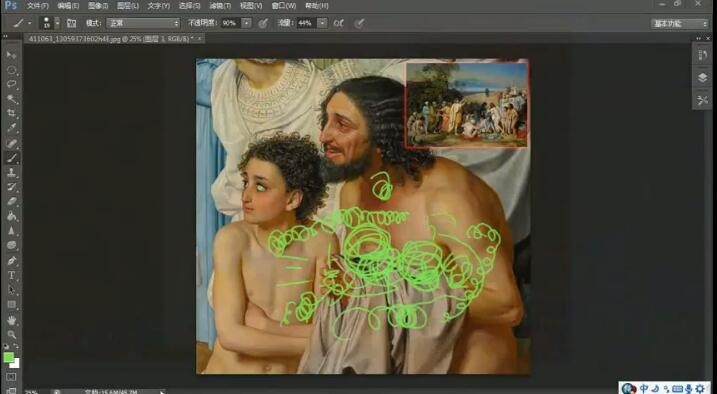Select the Hand tool
The image size is (717, 394).
(x=12, y=320)
